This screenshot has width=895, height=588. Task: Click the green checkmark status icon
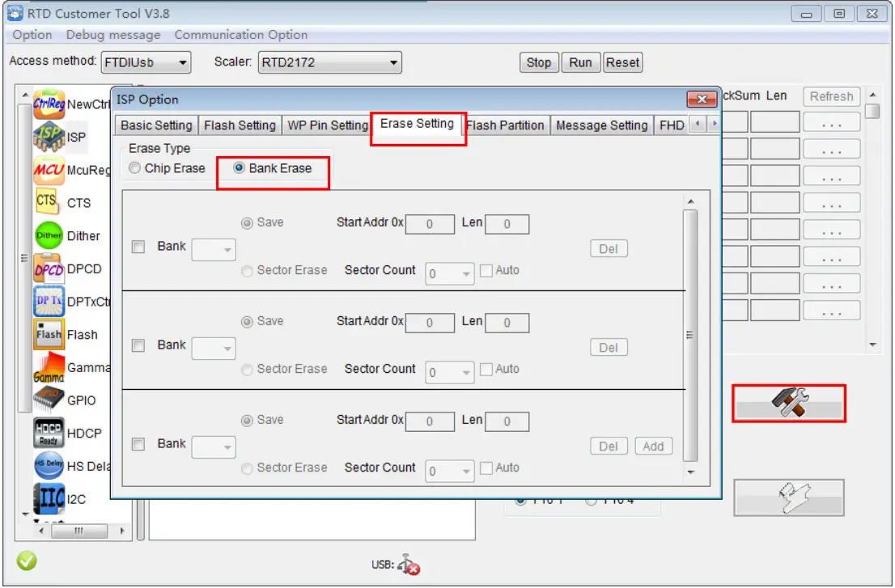pyautogui.click(x=26, y=561)
